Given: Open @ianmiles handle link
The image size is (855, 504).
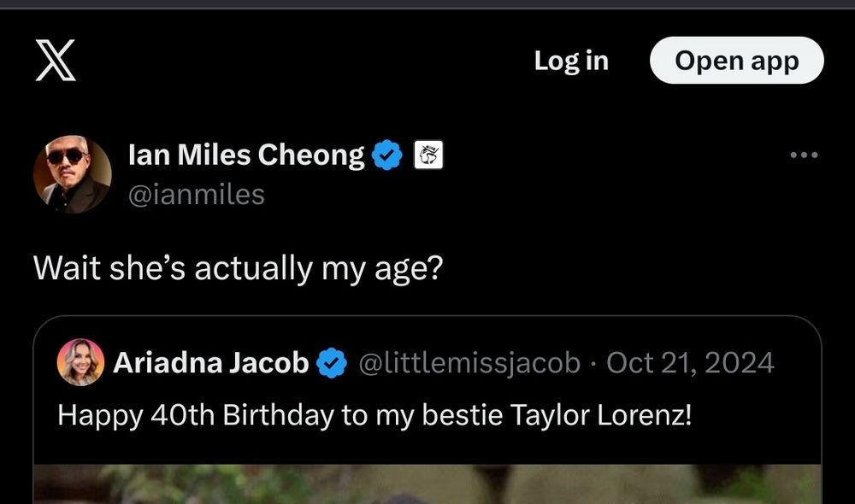Looking at the screenshot, I should coord(198,195).
